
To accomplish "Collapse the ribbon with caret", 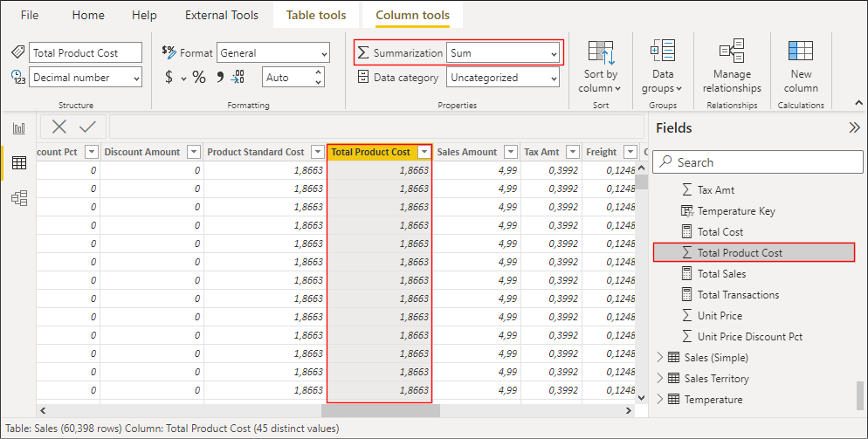I will [858, 103].
